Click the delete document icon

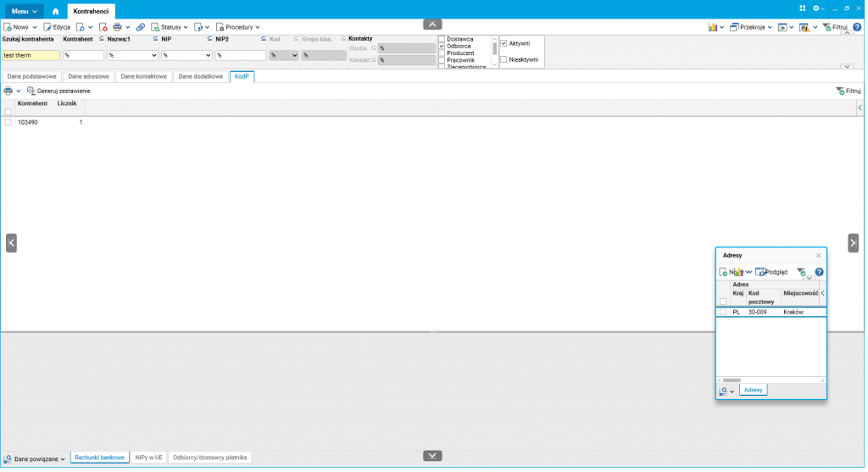pyautogui.click(x=103, y=27)
